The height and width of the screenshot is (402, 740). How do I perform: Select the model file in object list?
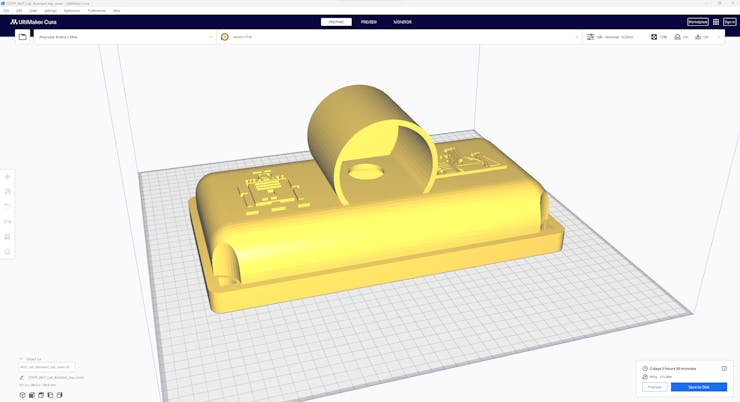point(47,367)
